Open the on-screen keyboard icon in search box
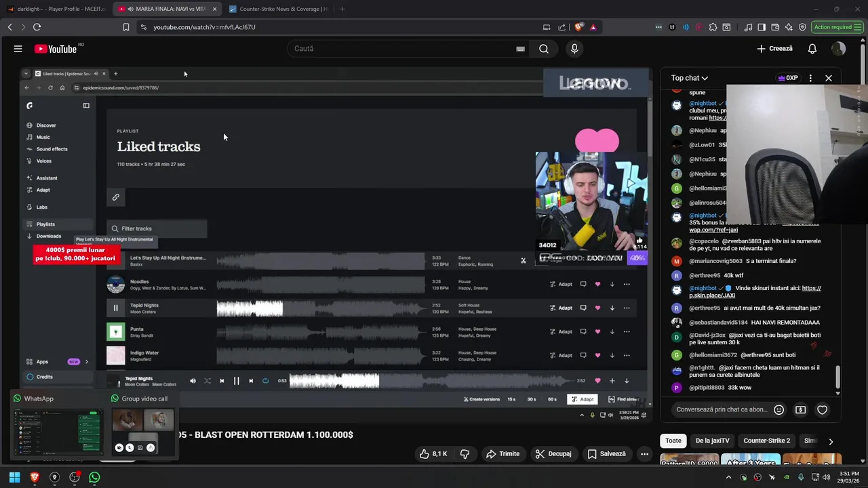 point(520,49)
